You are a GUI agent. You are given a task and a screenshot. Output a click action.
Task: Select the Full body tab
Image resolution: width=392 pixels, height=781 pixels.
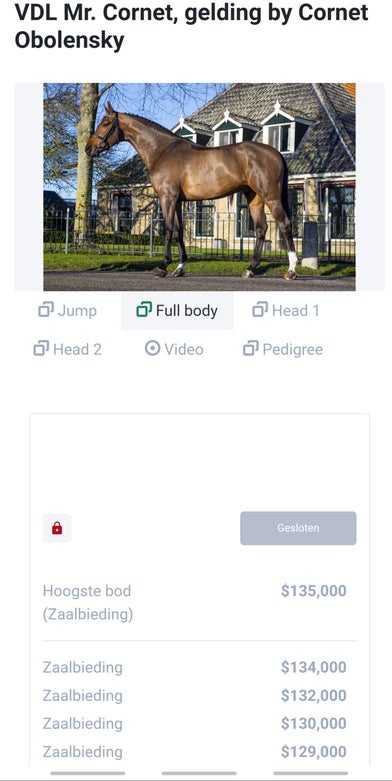(177, 310)
